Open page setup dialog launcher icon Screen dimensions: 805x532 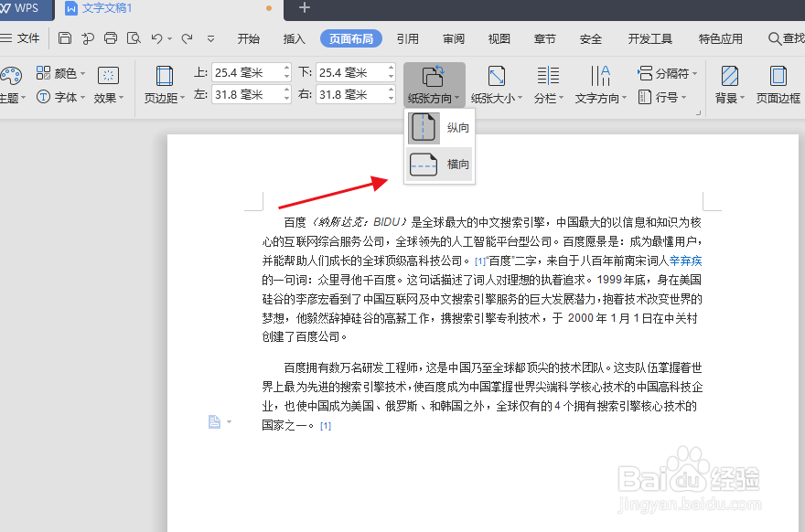point(698,112)
